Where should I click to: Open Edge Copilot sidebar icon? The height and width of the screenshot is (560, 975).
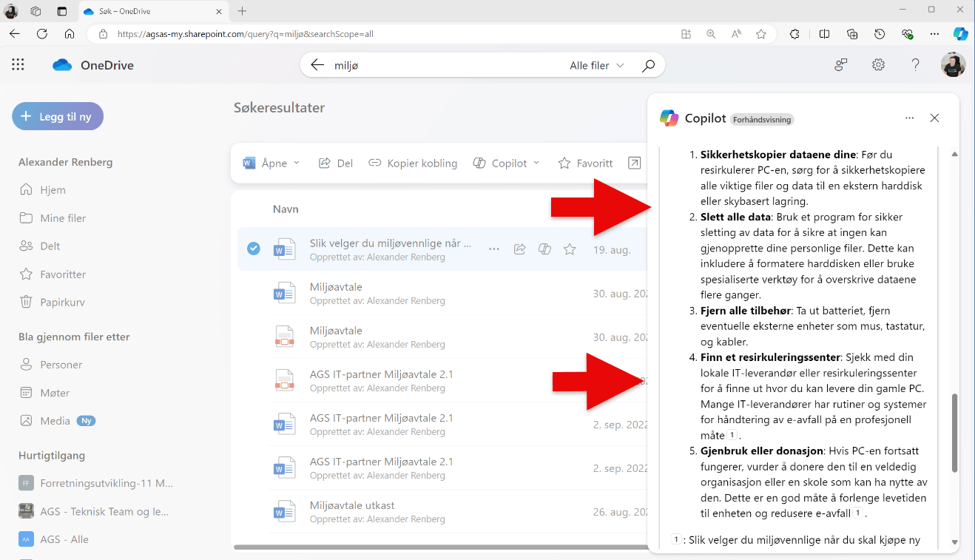point(960,34)
